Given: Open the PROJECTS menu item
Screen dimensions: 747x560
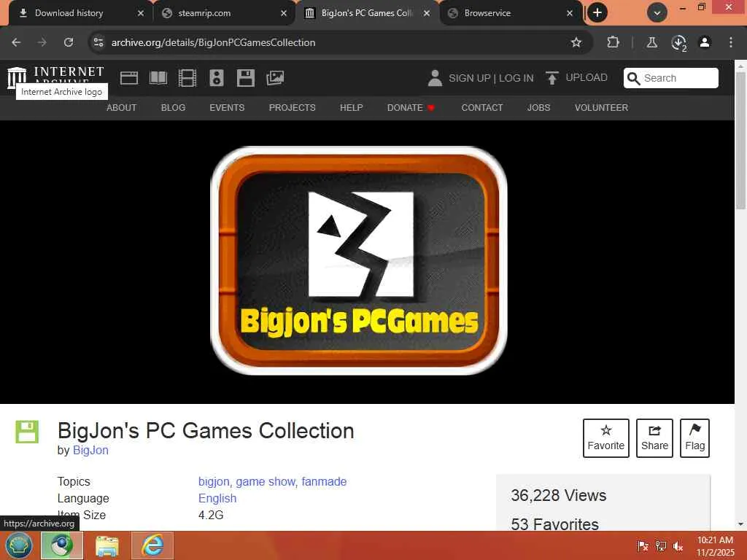Looking at the screenshot, I should 292,108.
